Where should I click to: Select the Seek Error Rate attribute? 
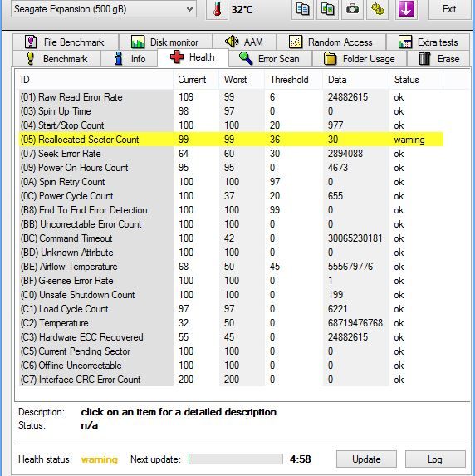[231, 154]
